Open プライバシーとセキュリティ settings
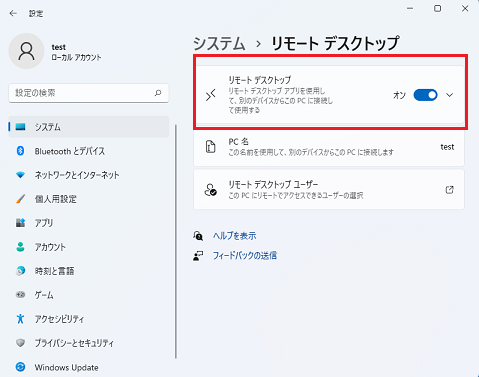479x377 pixels. click(89, 343)
